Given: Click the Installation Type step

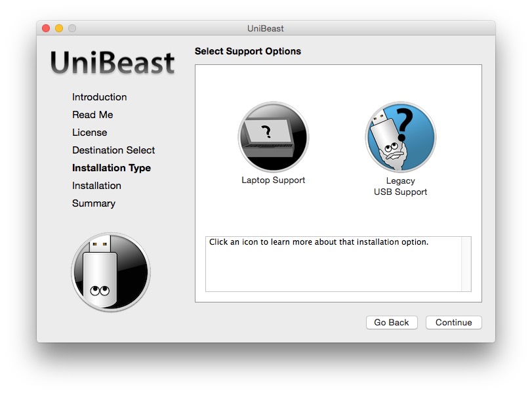Looking at the screenshot, I should (112, 168).
